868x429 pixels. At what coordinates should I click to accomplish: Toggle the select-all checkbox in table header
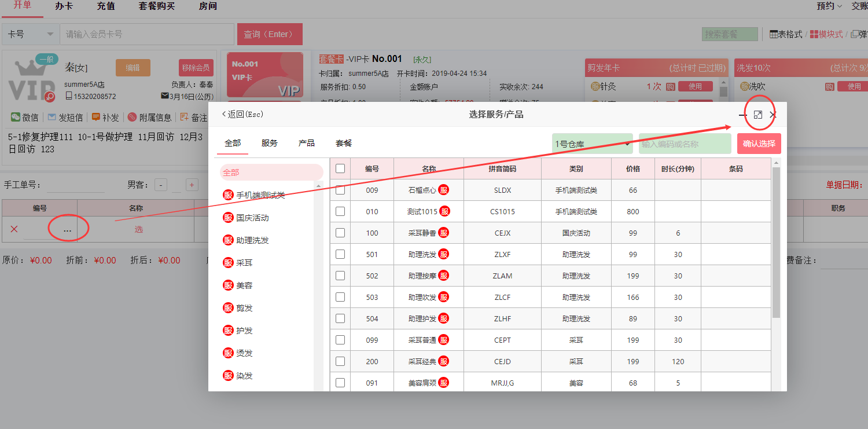point(340,168)
